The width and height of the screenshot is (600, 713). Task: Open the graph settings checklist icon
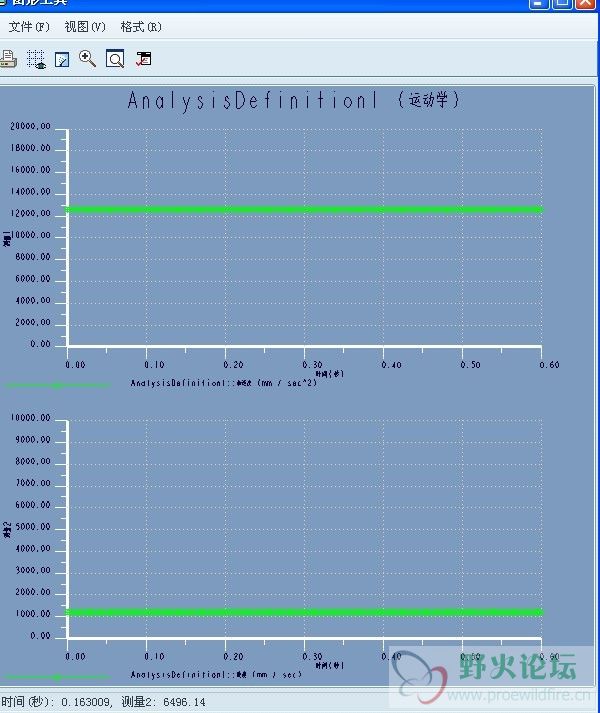[143, 59]
